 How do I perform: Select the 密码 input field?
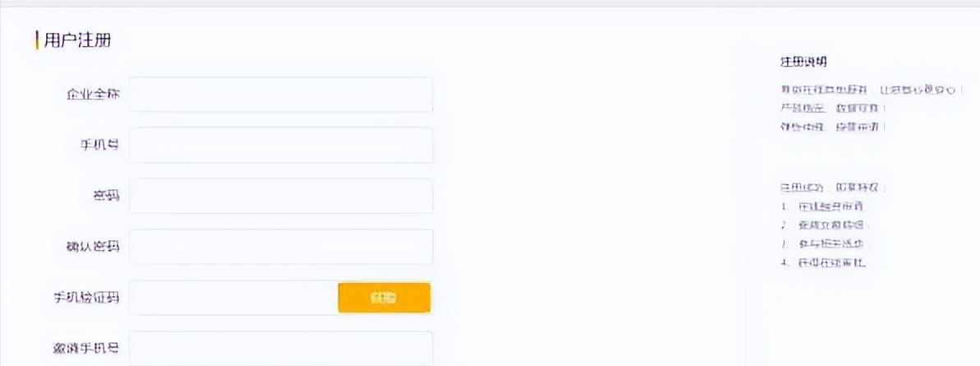pos(281,196)
